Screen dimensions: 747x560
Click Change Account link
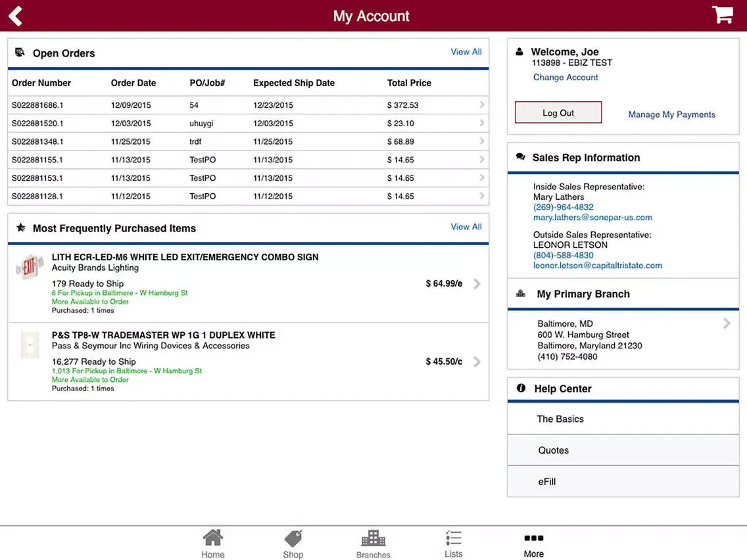point(566,77)
